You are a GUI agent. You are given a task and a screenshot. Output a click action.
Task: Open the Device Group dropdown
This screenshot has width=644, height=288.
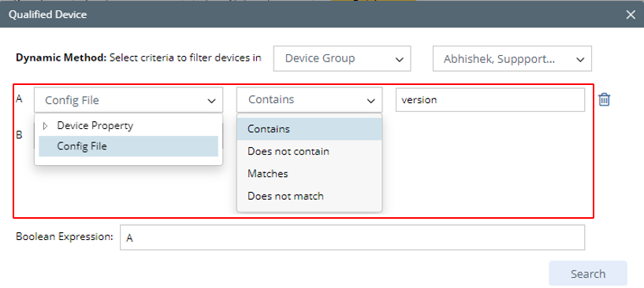tap(342, 58)
